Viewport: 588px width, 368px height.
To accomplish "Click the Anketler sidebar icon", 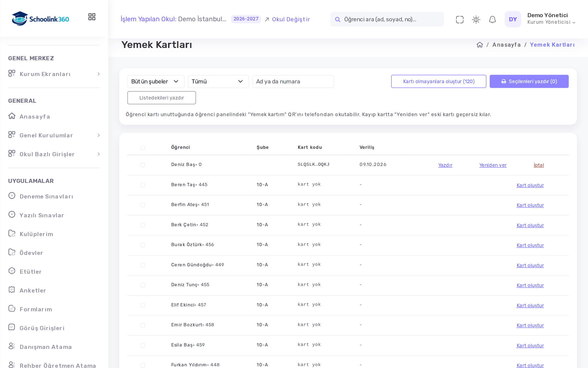I will (x=12, y=290).
